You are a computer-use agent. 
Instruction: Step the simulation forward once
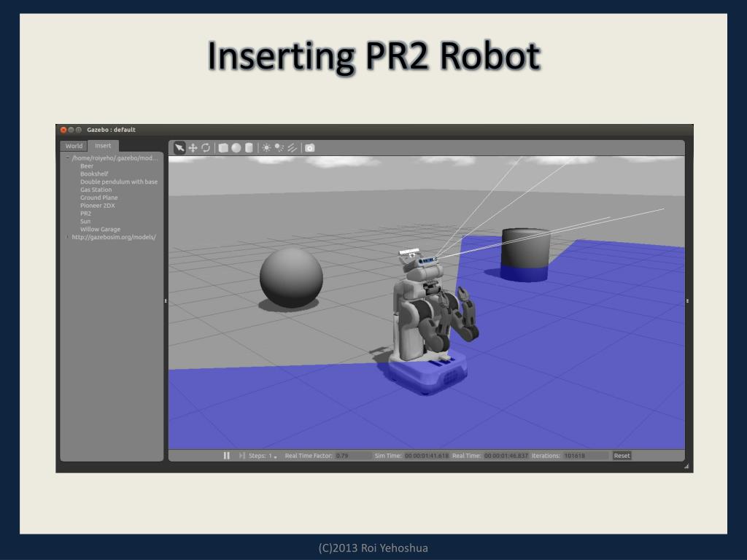(241, 456)
